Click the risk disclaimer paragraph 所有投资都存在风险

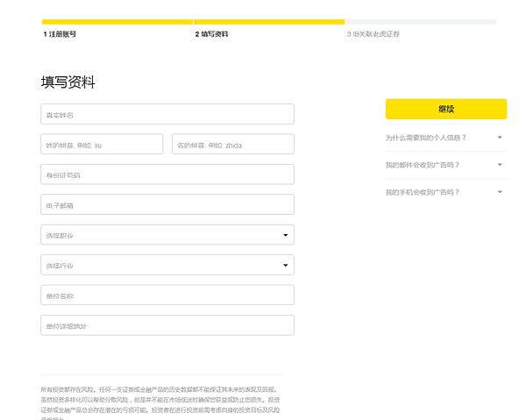(x=160, y=404)
